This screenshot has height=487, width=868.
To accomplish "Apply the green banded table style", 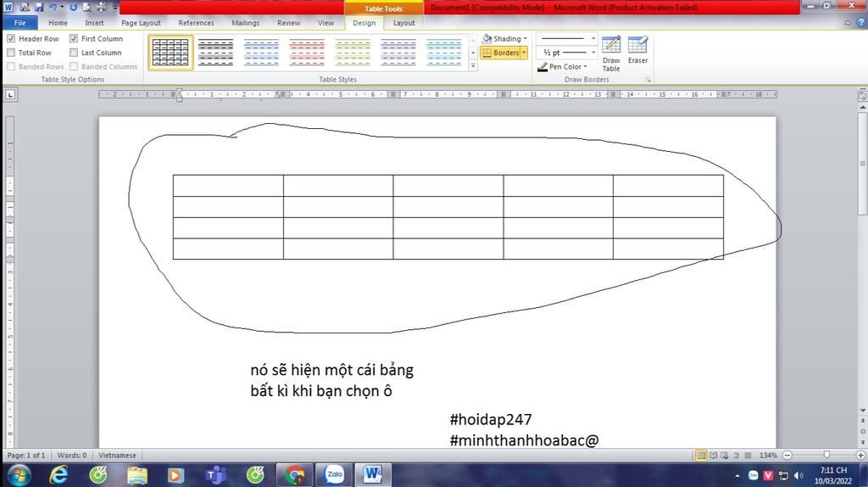I will 352,53.
